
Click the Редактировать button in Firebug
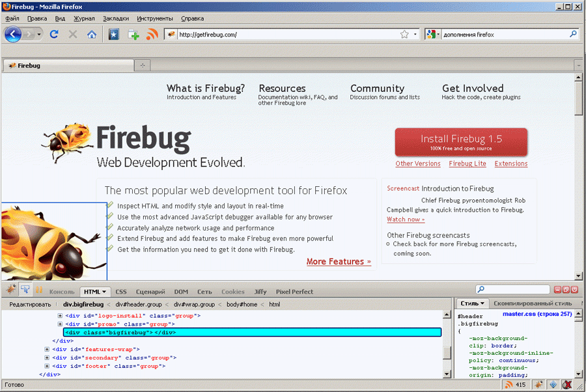[30, 305]
